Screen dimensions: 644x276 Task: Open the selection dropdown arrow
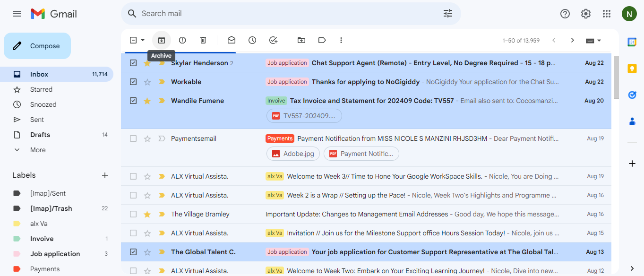click(142, 40)
